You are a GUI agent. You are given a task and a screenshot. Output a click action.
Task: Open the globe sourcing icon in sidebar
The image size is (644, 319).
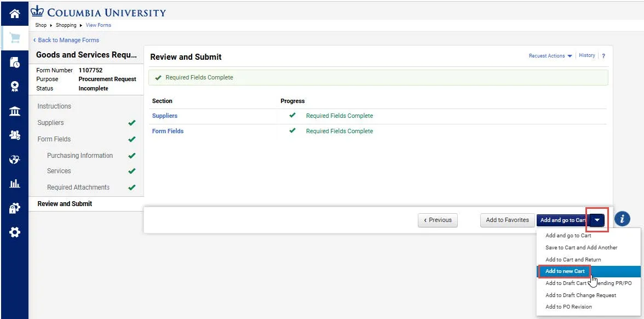pos(14,160)
